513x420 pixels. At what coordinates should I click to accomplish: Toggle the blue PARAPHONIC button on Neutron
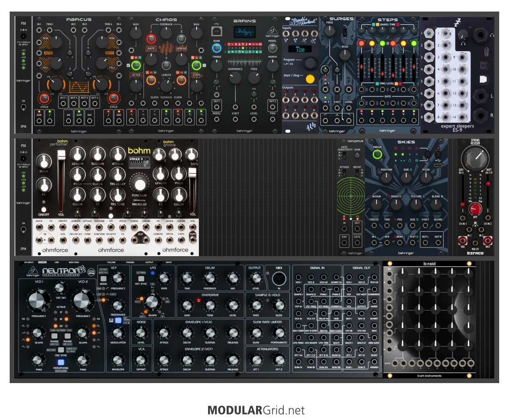pos(61,362)
